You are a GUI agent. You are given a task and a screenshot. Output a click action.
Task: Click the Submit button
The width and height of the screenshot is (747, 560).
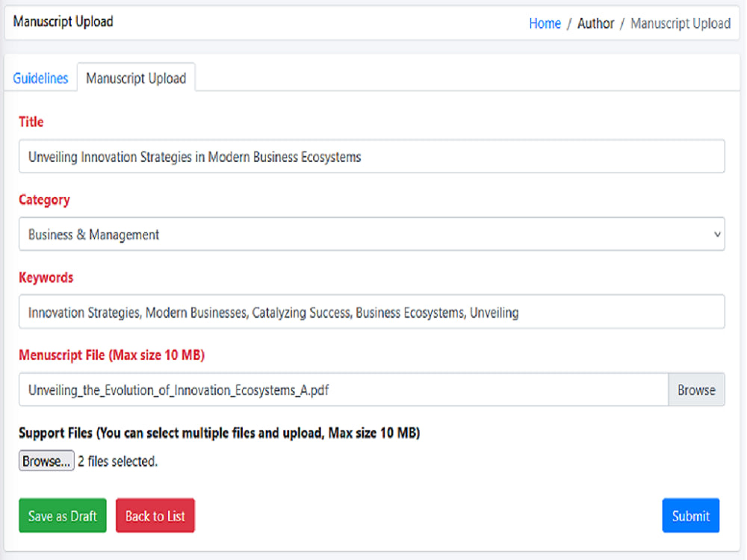(x=690, y=515)
